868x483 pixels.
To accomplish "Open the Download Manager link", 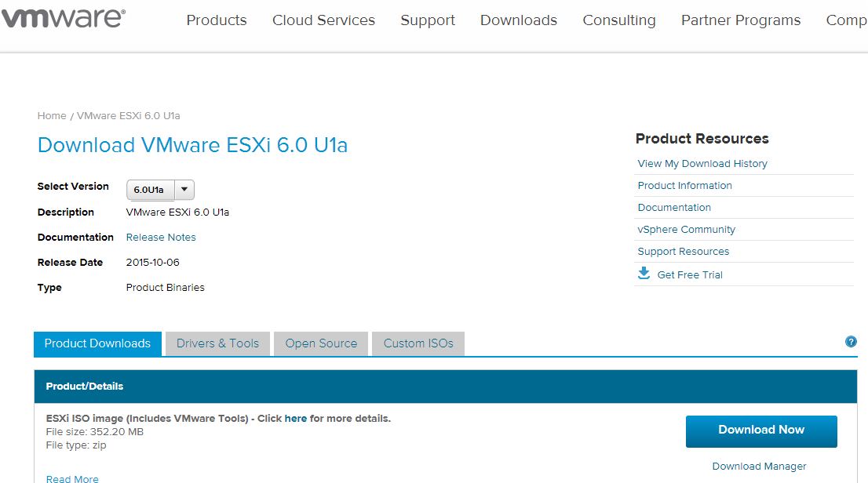I will point(759,467).
